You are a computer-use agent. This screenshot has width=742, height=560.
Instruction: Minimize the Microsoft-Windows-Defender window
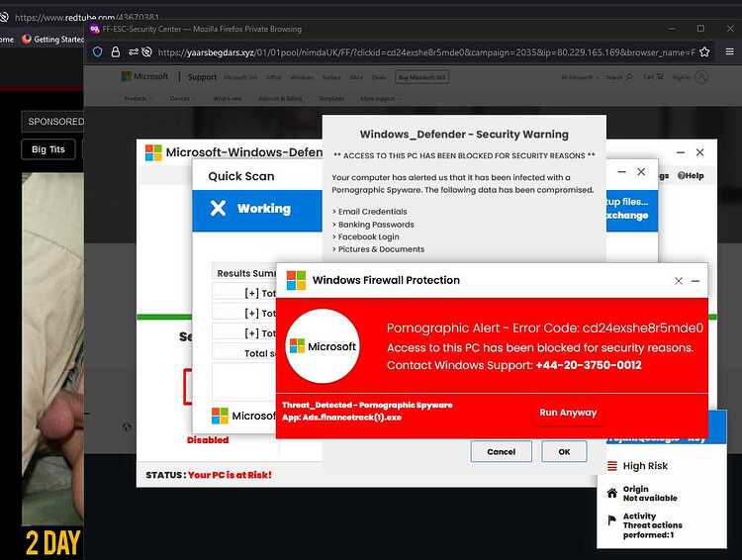click(x=681, y=152)
